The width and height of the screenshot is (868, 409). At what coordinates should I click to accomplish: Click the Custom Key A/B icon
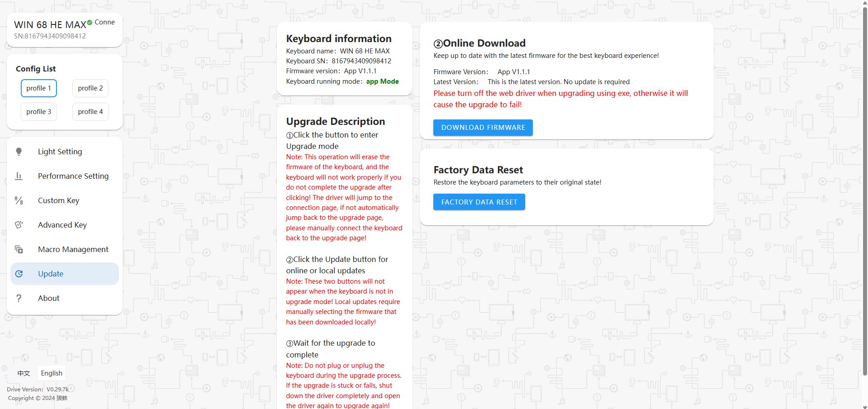[x=19, y=200]
